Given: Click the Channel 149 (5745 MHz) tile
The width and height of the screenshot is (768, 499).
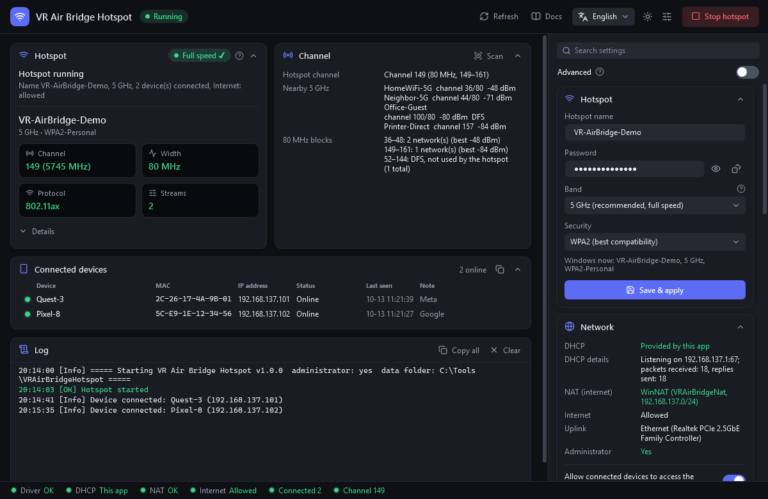Looking at the screenshot, I should click(x=77, y=160).
